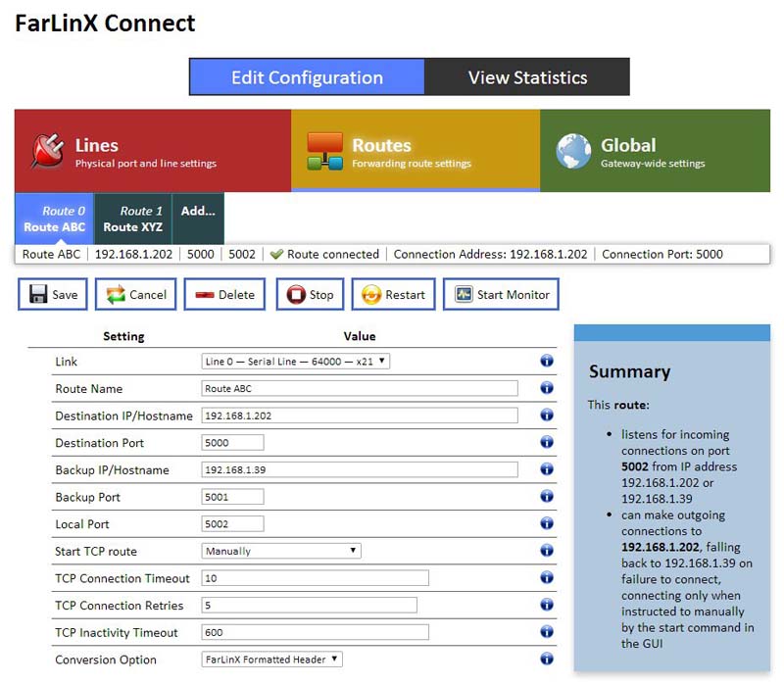
Task: Click the 'Setting' column header
Action: [x=123, y=336]
